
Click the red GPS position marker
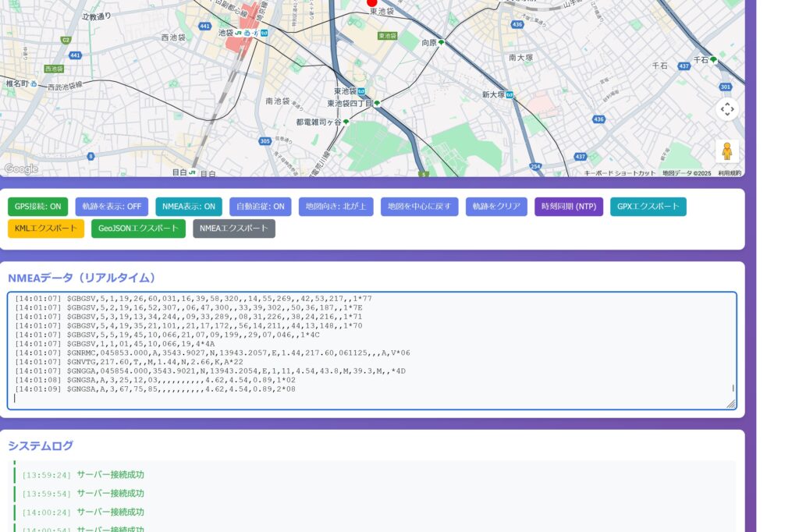[372, 3]
